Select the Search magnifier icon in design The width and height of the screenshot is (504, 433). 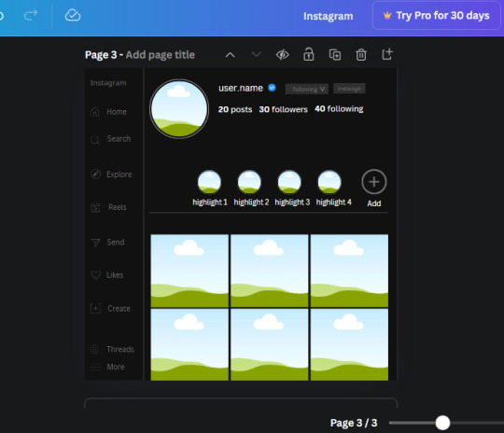coord(95,140)
